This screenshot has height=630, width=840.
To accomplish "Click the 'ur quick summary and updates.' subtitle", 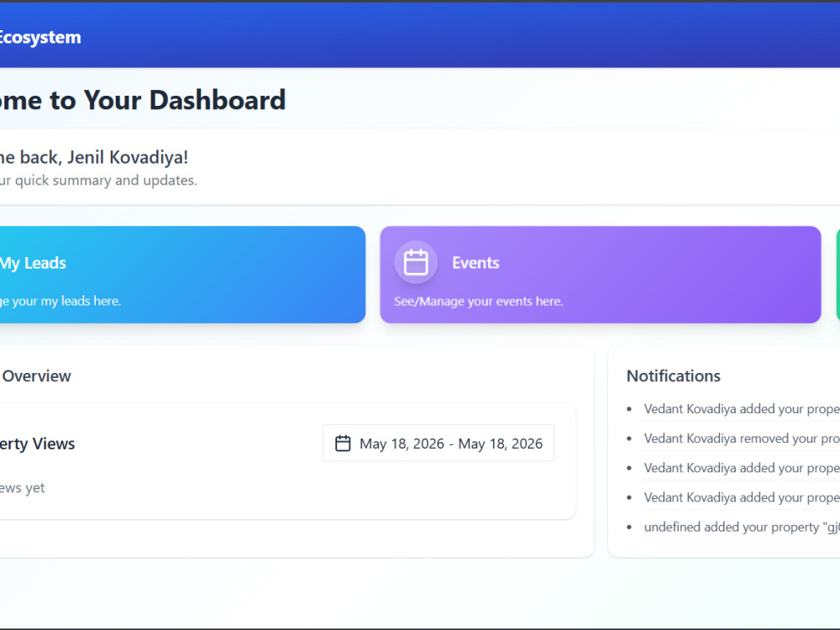I will pyautogui.click(x=98, y=181).
